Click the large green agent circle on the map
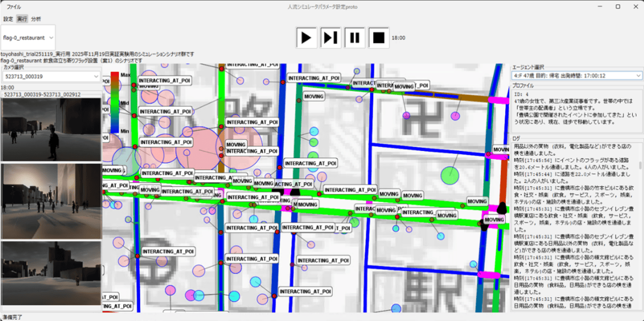This screenshot has height=321, width=644. tap(451, 175)
